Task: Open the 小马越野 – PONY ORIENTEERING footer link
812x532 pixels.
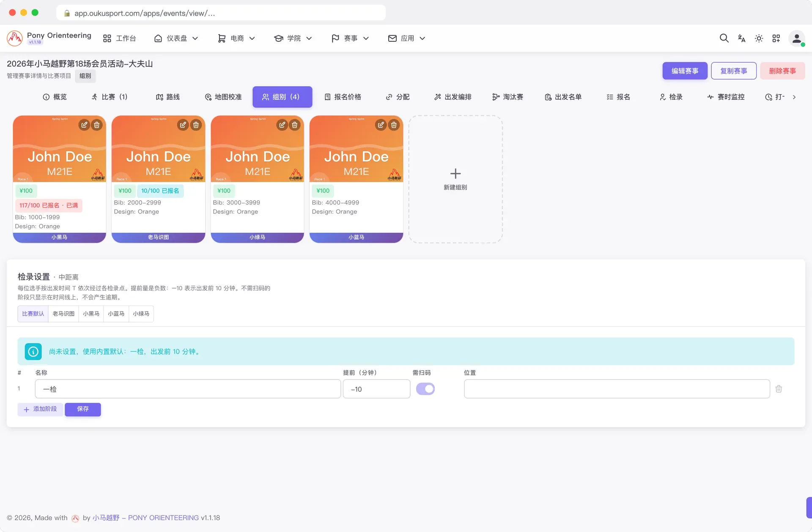Action: (x=145, y=518)
